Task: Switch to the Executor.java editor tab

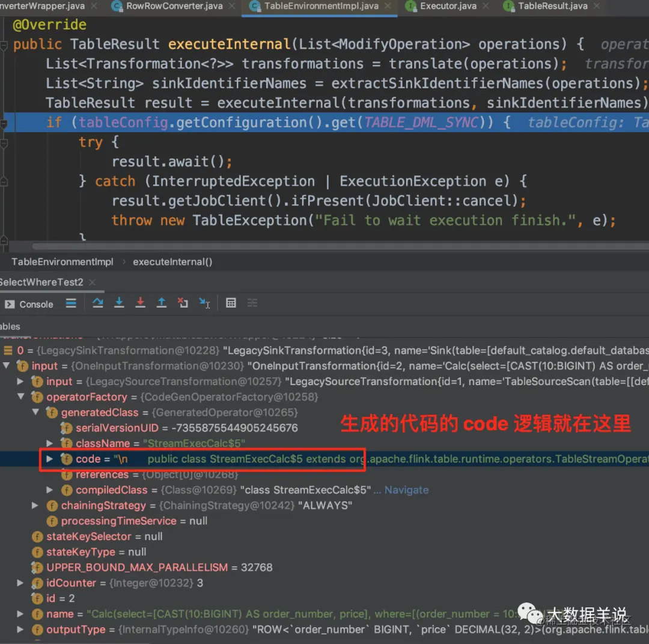Action: click(x=448, y=6)
